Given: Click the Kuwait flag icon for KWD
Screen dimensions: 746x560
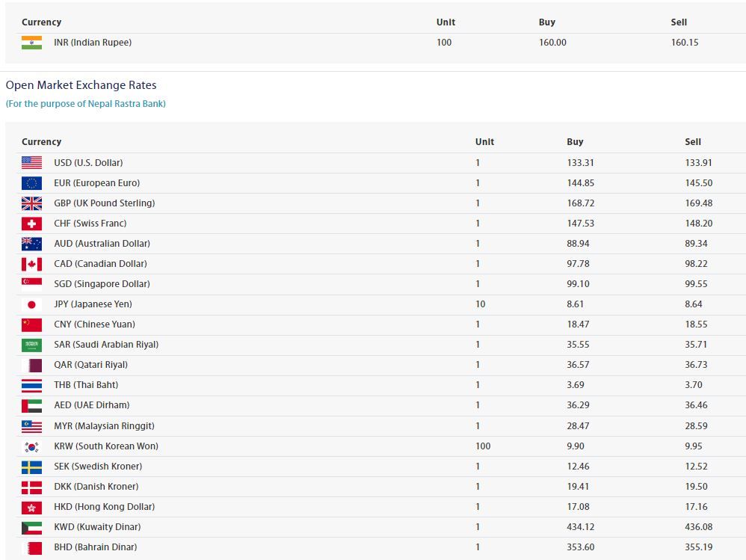Looking at the screenshot, I should click(31, 527).
